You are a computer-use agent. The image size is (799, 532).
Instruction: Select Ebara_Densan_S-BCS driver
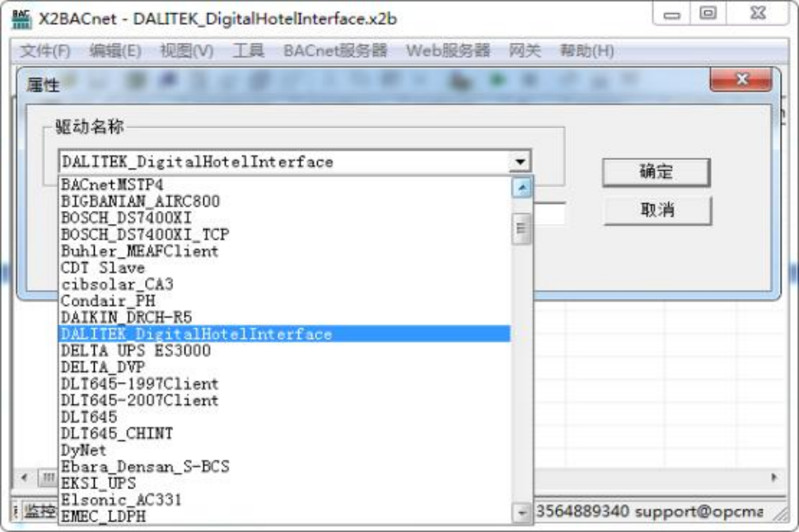tap(284, 466)
